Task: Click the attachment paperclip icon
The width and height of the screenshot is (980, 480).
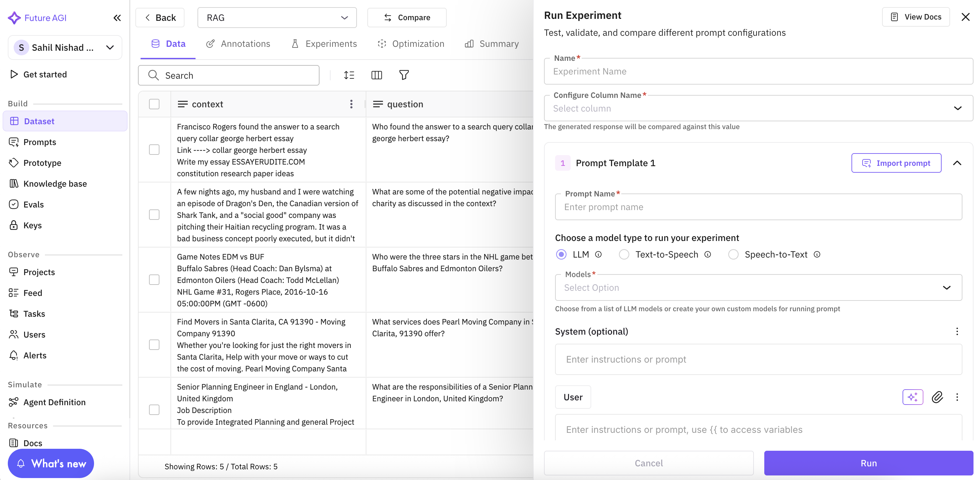Action: pos(937,397)
